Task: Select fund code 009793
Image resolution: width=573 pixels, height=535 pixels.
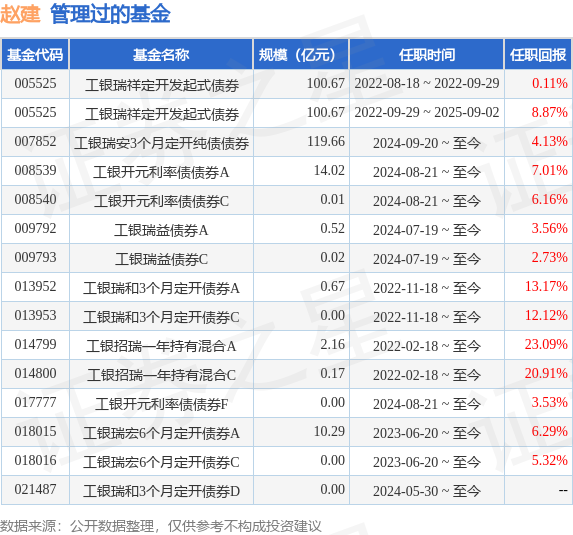Action: point(35,258)
